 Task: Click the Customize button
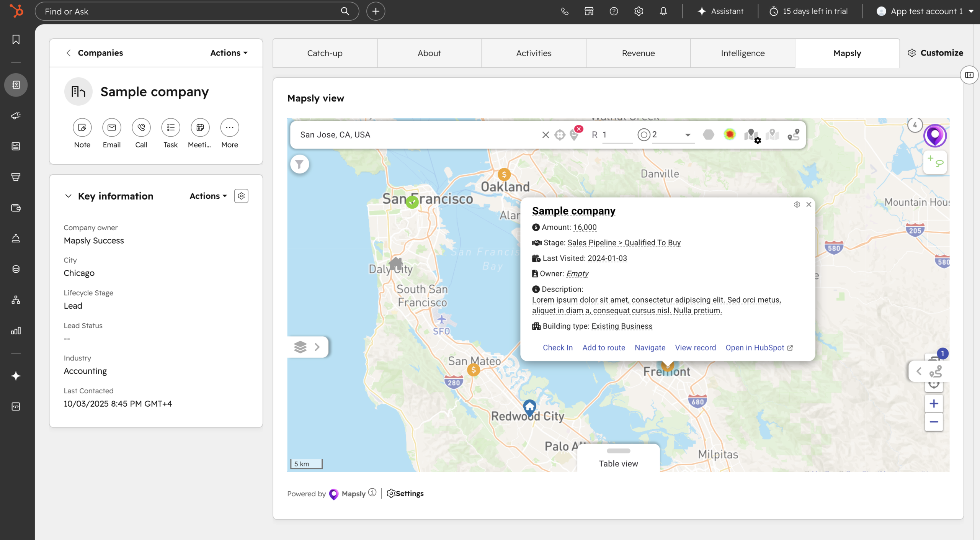click(935, 53)
